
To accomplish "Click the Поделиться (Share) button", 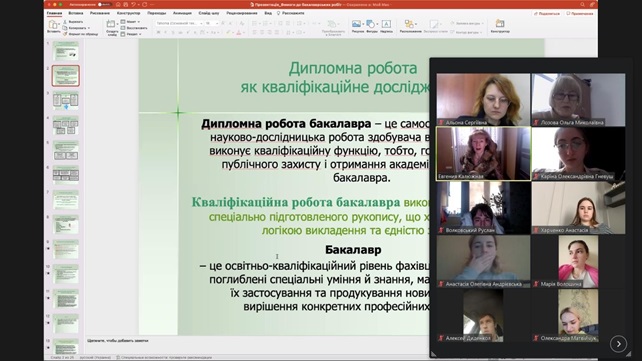I will 547,14.
